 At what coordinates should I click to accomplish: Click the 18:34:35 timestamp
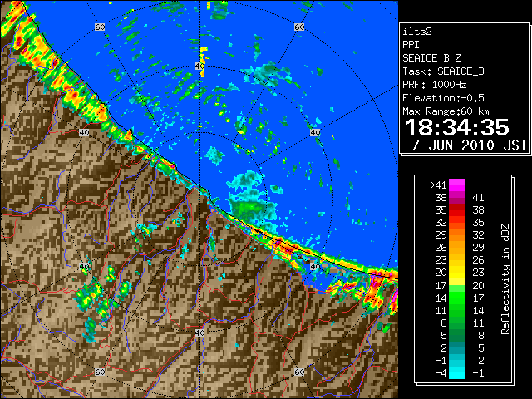[x=457, y=127]
